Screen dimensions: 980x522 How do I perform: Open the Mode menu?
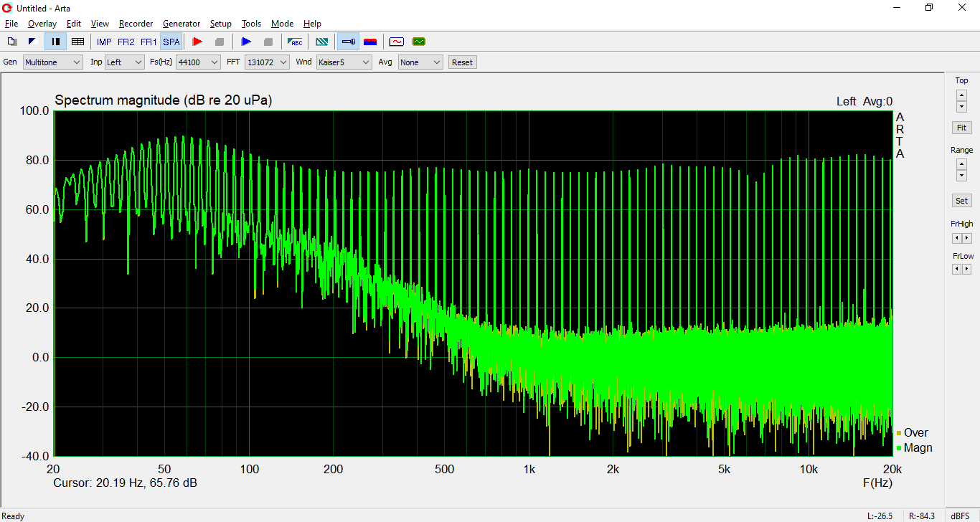coord(282,24)
